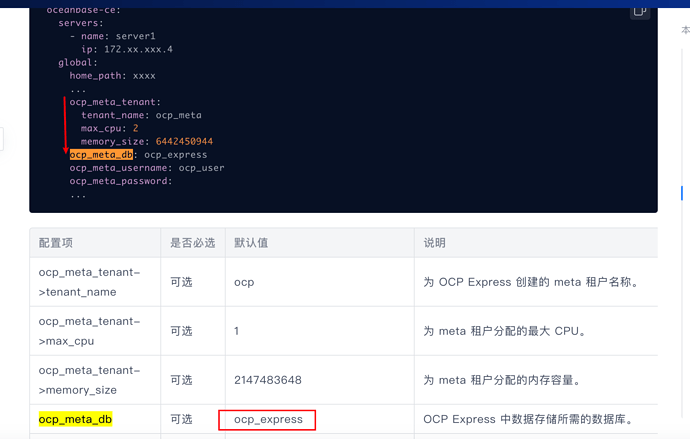Click the orange-highlighted ocp_meta_db in the code block
Image resolution: width=690 pixels, height=439 pixels.
coord(101,155)
